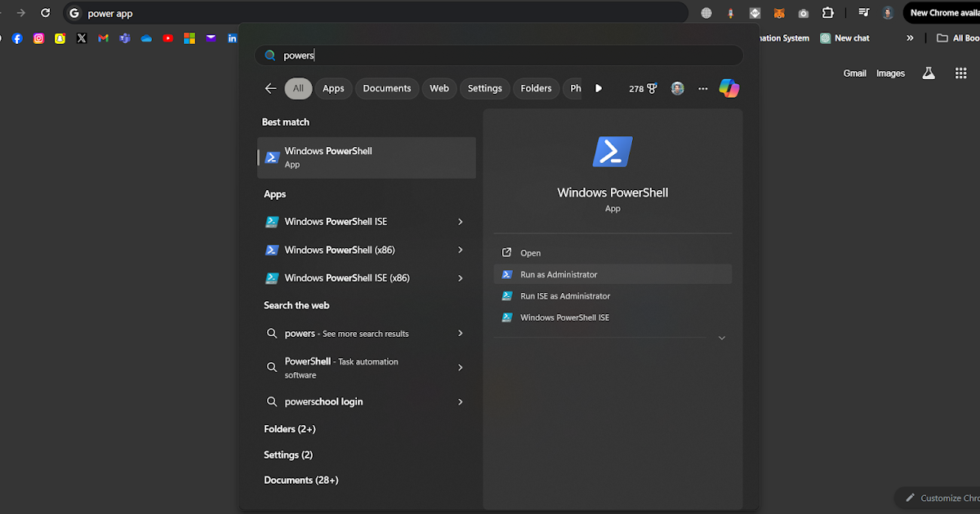Open the Snapchat bookmark icon
The width and height of the screenshot is (980, 514).
60,38
